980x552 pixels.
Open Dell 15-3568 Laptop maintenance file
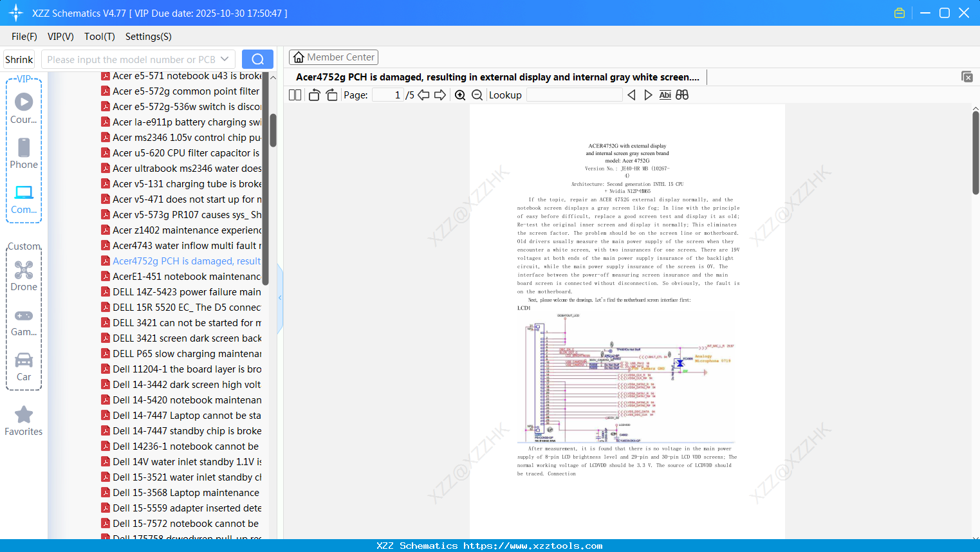tap(187, 493)
